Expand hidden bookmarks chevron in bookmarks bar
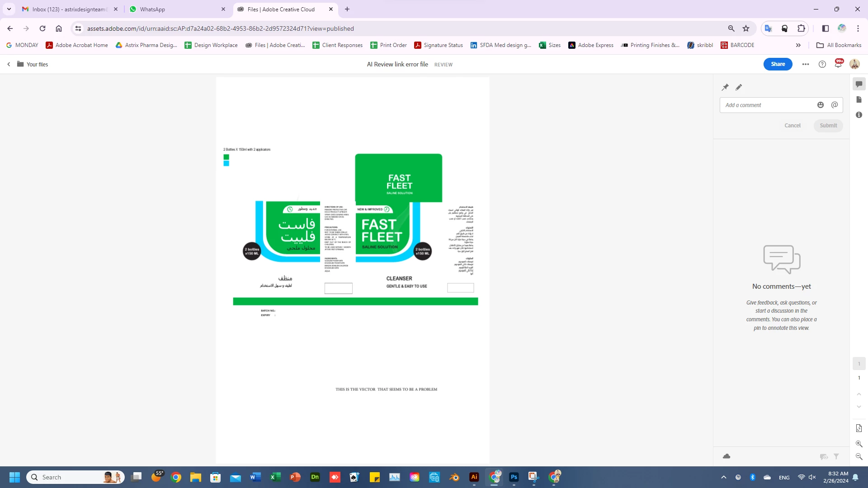The height and width of the screenshot is (488, 868). pyautogui.click(x=798, y=45)
